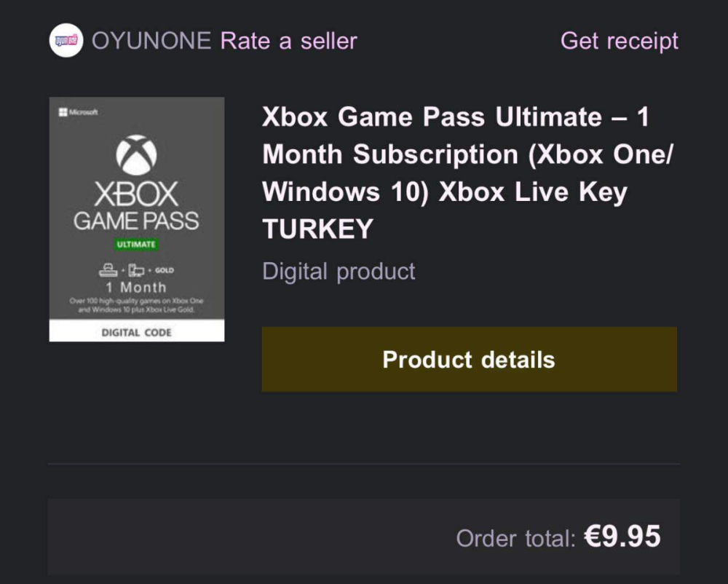
Task: Click the XBOX GAME PASS text on the cover
Action: 136,208
